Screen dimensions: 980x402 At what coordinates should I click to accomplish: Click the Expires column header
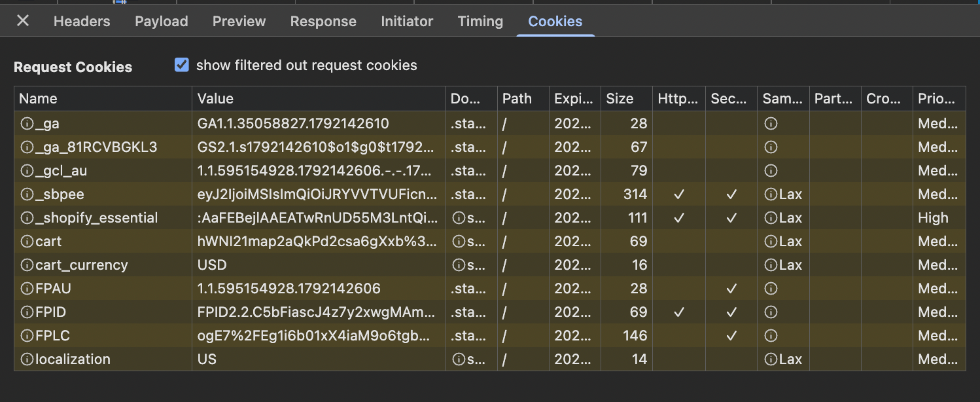point(575,99)
